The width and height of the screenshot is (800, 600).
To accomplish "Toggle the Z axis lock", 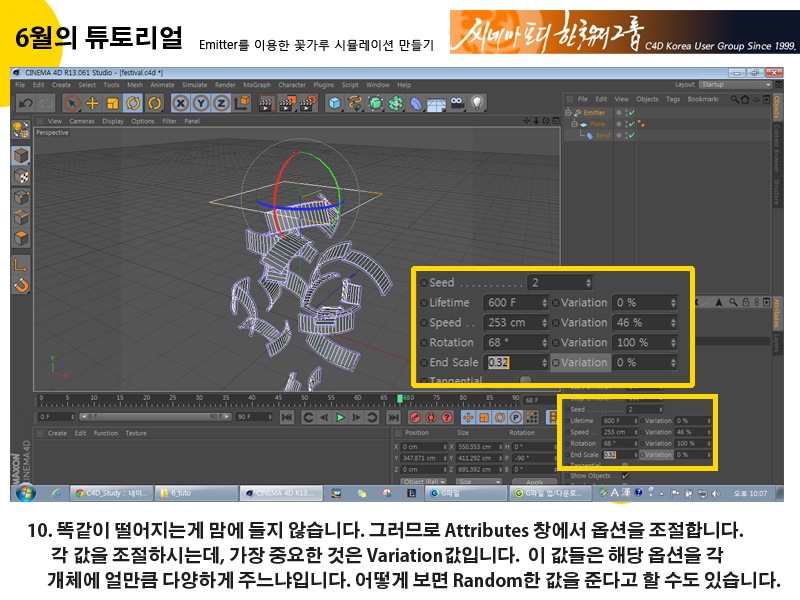I will [220, 103].
